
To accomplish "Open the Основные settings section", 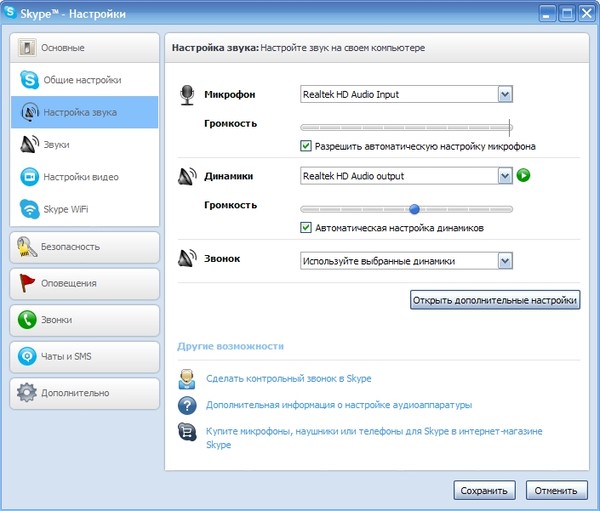I will coord(85,48).
